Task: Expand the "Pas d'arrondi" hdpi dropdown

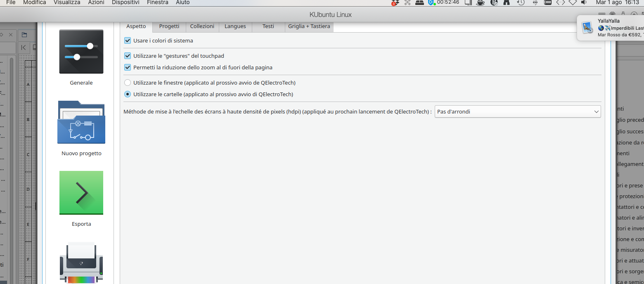Action: 518,111
